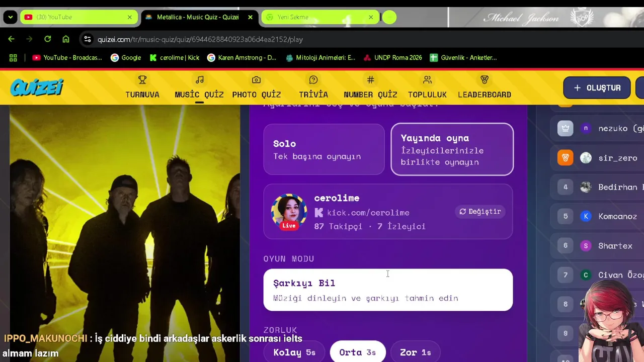Click the site info icon in address bar
644x362 pixels.
(x=87, y=39)
